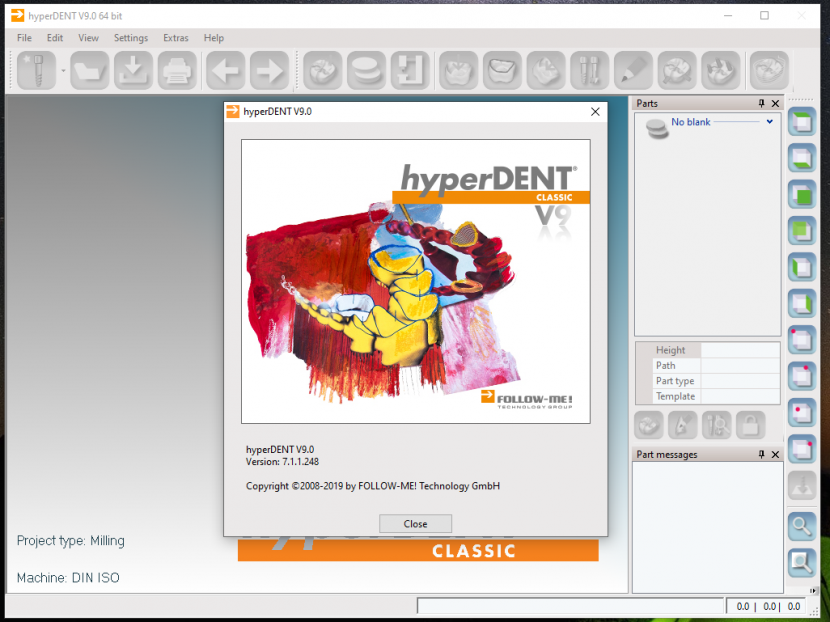Click the magnifier zoom icon in right sidebar
The image size is (830, 622).
point(801,526)
